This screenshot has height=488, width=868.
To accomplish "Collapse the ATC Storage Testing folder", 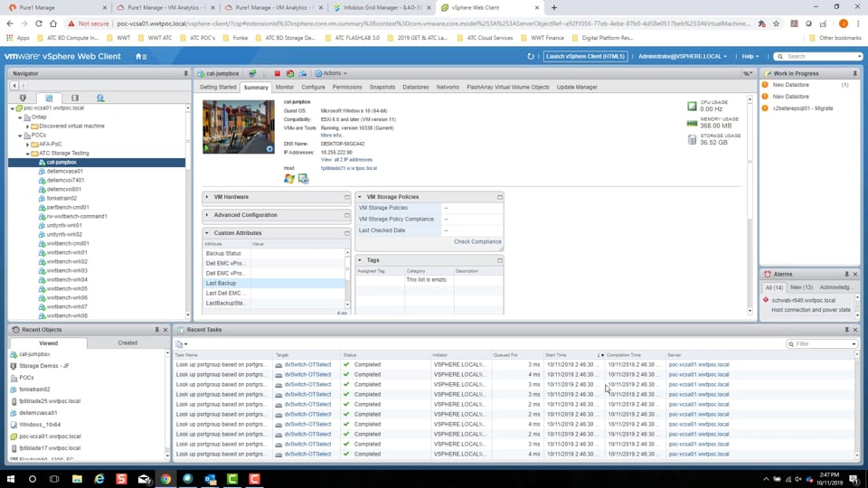I will click(28, 154).
